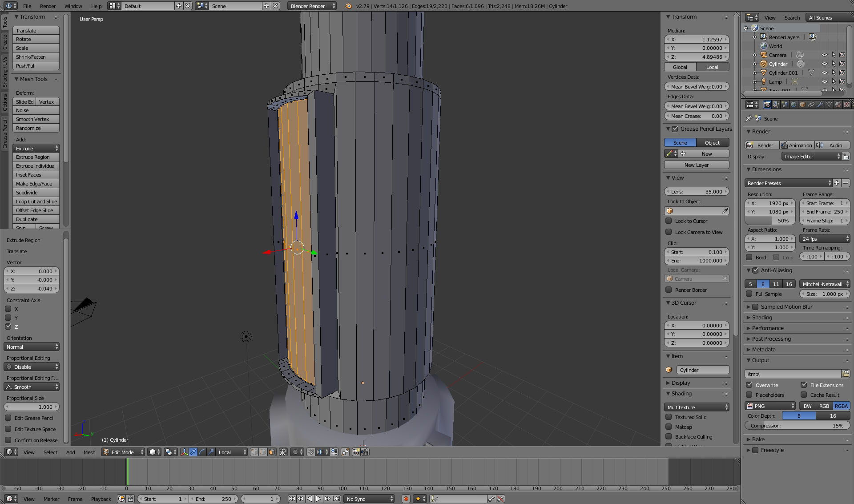Open the Render properties tab camera icon
Viewport: 854px width, 504px height.
coord(767,105)
